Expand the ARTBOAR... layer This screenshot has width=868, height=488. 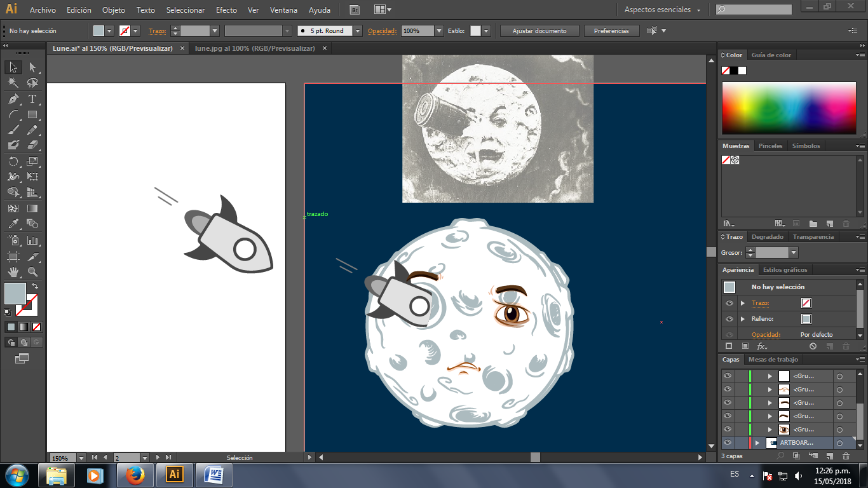(x=757, y=443)
